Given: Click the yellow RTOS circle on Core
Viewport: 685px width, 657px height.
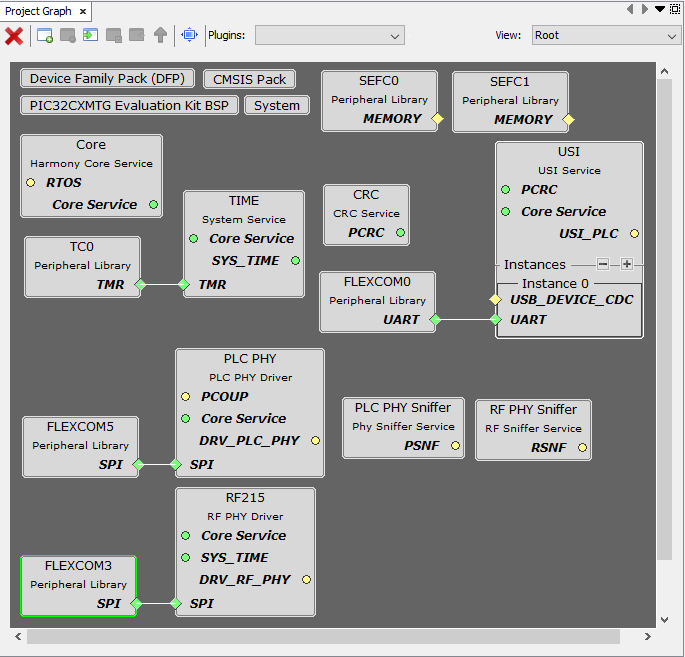Looking at the screenshot, I should coord(31,183).
